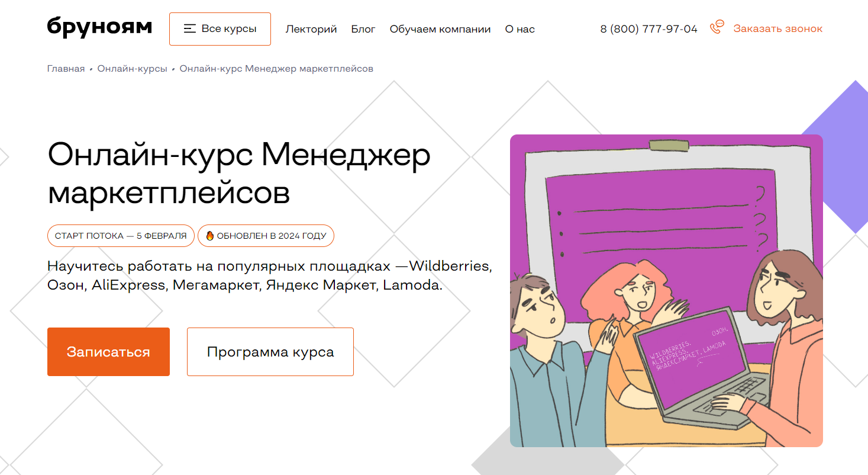Go to Главная breadcrumb

(66, 69)
